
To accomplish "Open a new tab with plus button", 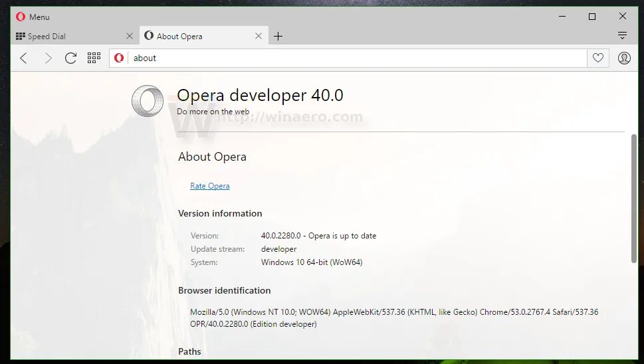I will point(278,36).
